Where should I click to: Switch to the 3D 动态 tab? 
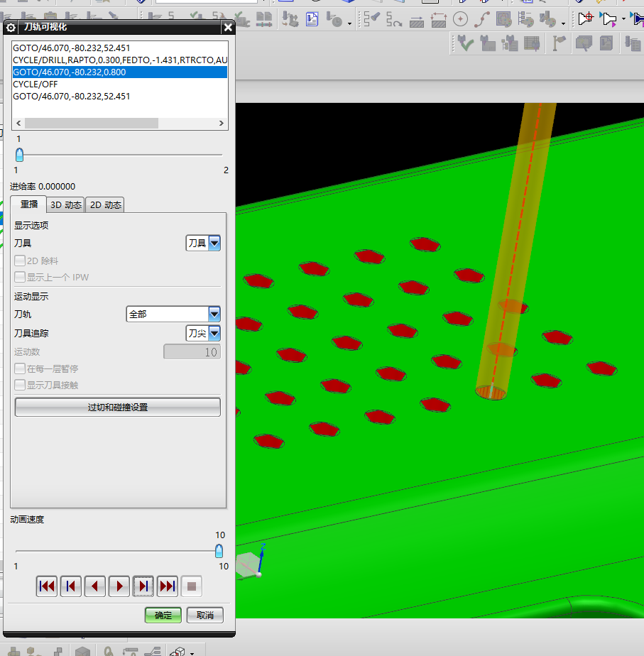coord(66,205)
